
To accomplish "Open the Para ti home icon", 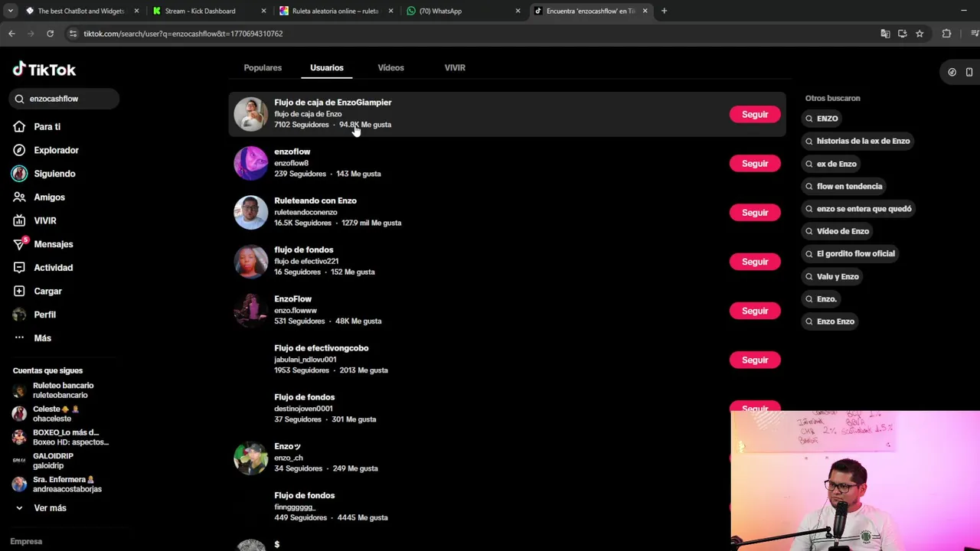I will coord(19,126).
